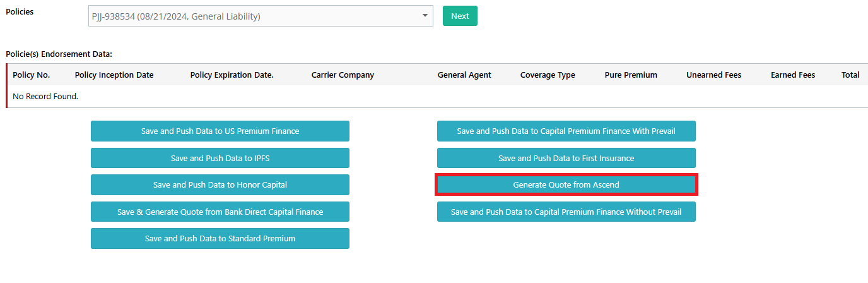The image size is (868, 283).
Task: Click the green Next button
Action: 460,16
